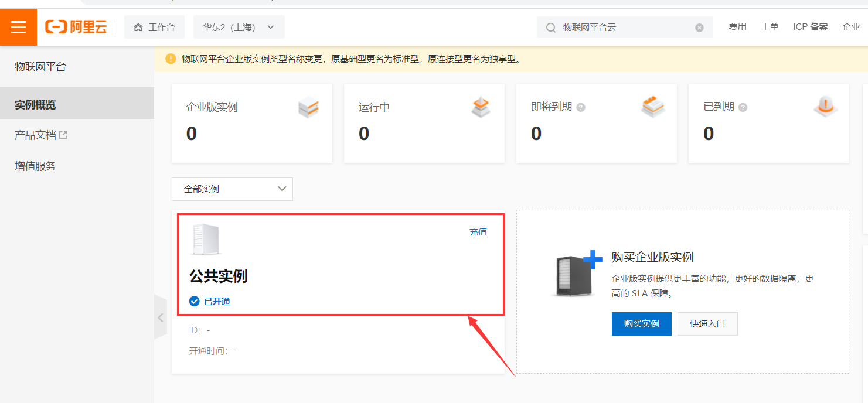Click the yellow warning icon in notice

tap(171, 59)
